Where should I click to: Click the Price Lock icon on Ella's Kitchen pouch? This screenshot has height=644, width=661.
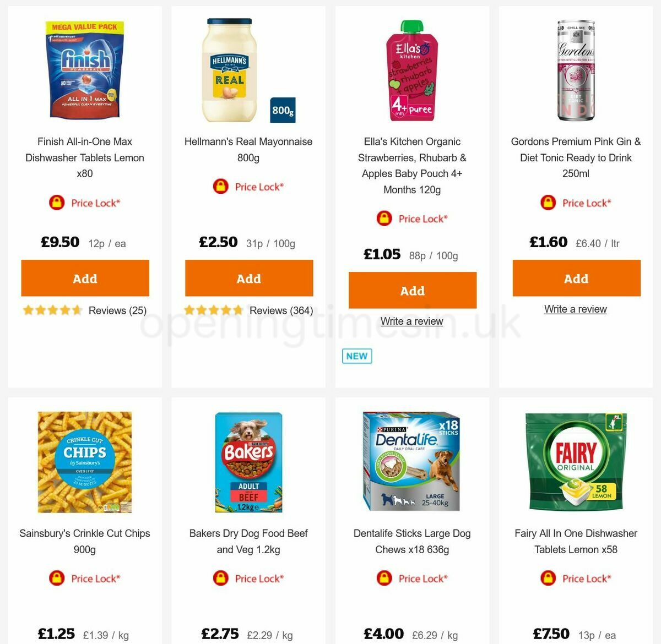point(384,219)
